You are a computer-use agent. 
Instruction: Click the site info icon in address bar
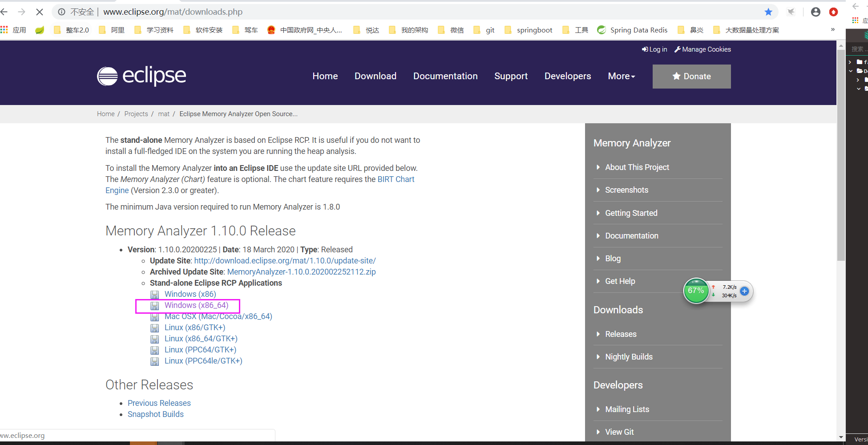[62, 12]
